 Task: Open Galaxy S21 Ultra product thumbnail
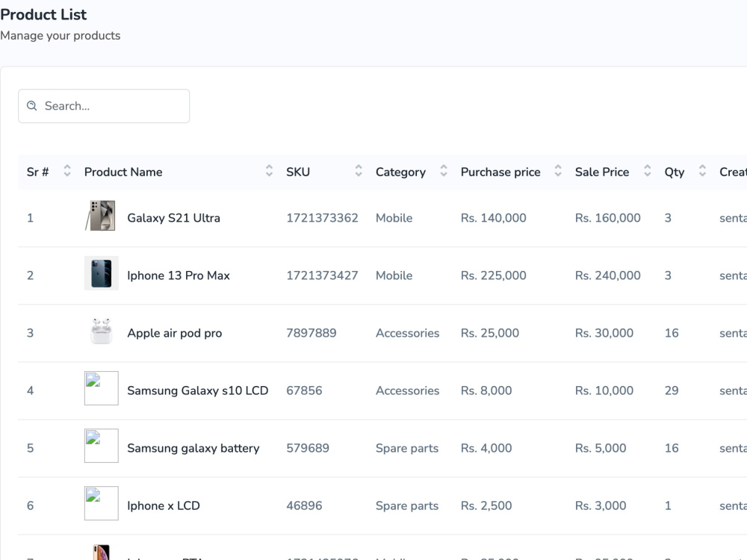101,216
